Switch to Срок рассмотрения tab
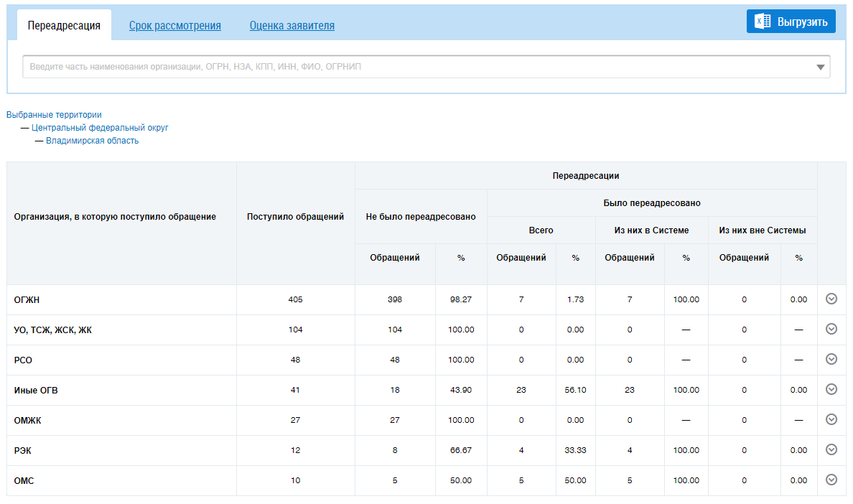 tap(175, 26)
